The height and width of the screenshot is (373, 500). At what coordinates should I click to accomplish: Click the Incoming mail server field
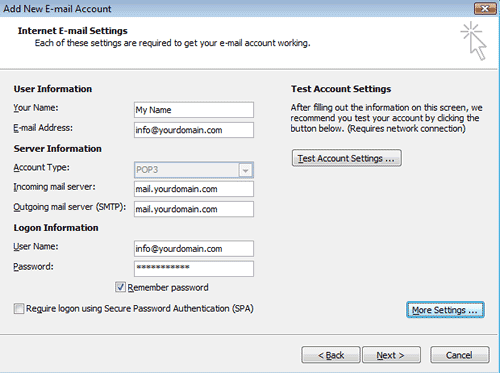coord(194,189)
